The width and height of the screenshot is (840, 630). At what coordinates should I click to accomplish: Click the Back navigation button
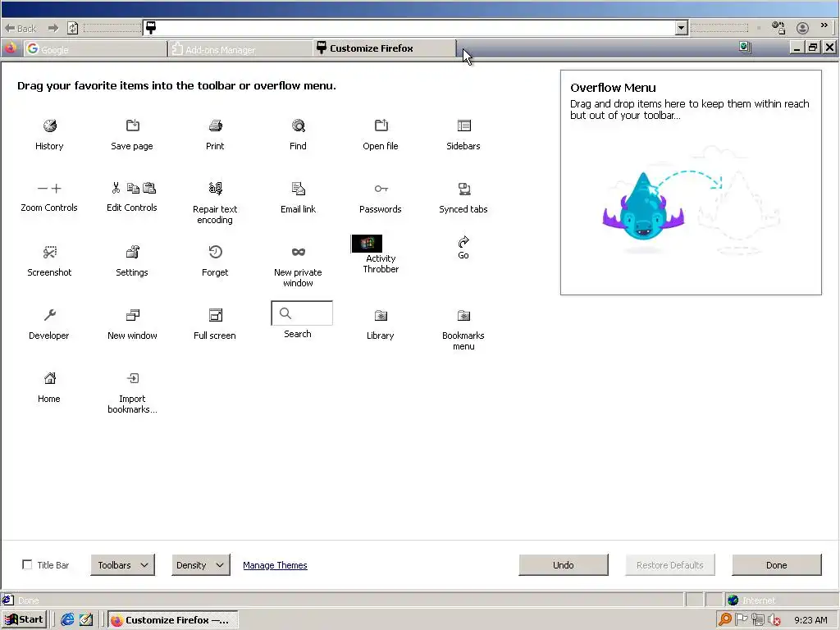(x=21, y=28)
